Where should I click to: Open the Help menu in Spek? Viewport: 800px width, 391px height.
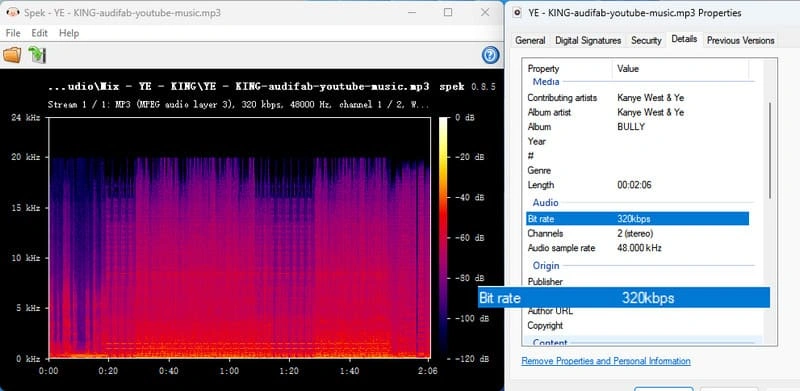click(69, 33)
